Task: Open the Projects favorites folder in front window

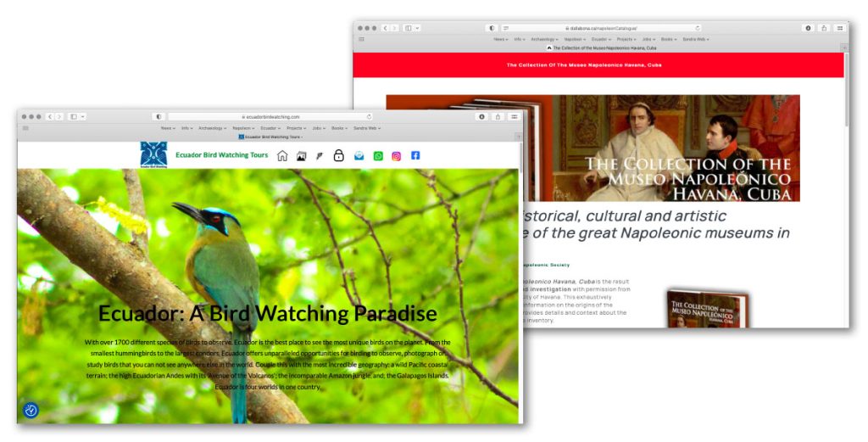Action: tap(296, 128)
